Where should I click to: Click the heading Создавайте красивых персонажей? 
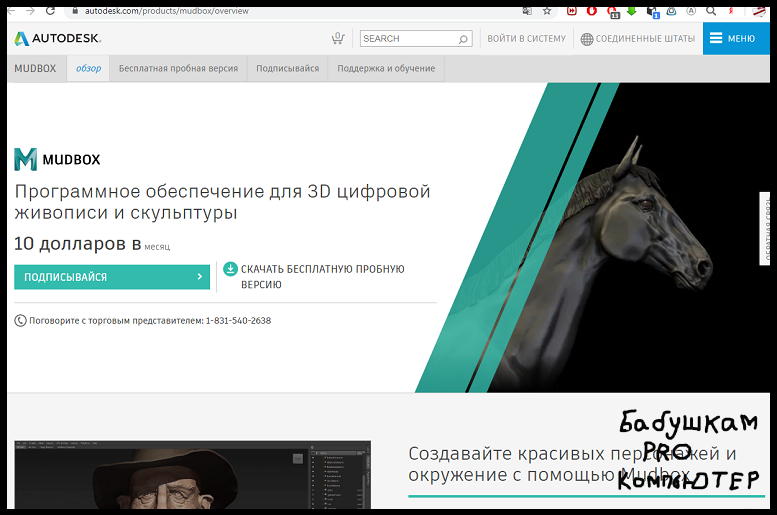pyautogui.click(x=572, y=464)
